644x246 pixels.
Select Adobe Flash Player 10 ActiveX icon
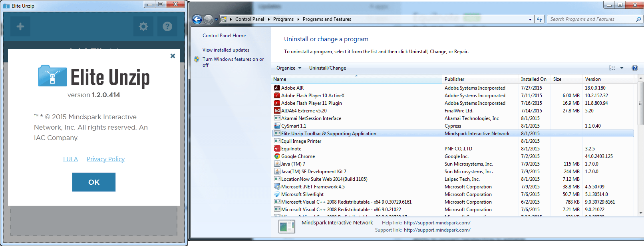tap(277, 95)
